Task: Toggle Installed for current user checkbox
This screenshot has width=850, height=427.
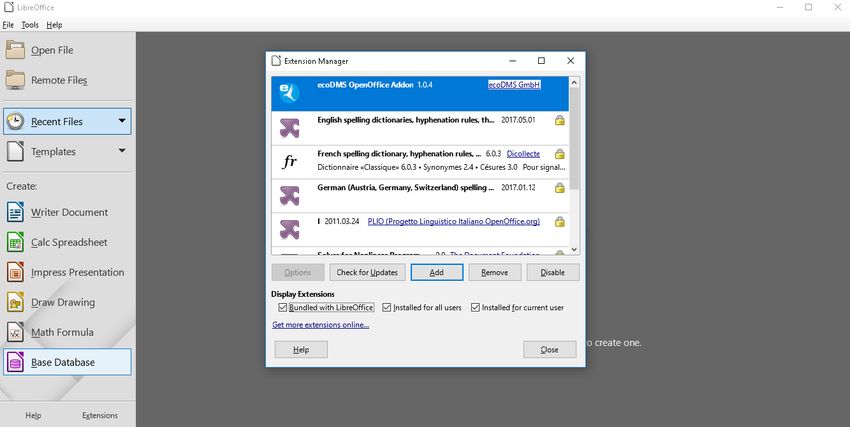Action: (475, 307)
